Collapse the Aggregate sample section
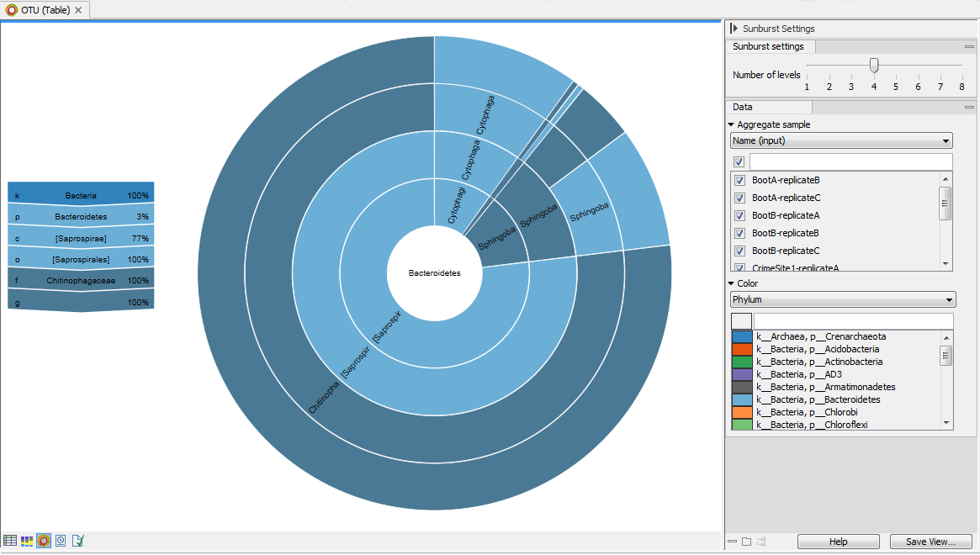 pyautogui.click(x=731, y=124)
